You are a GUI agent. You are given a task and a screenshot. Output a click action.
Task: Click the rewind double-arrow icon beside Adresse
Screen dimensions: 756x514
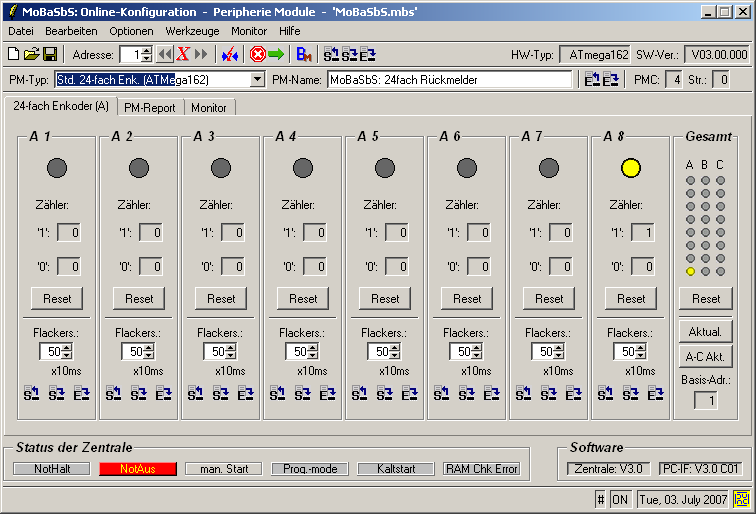click(165, 54)
